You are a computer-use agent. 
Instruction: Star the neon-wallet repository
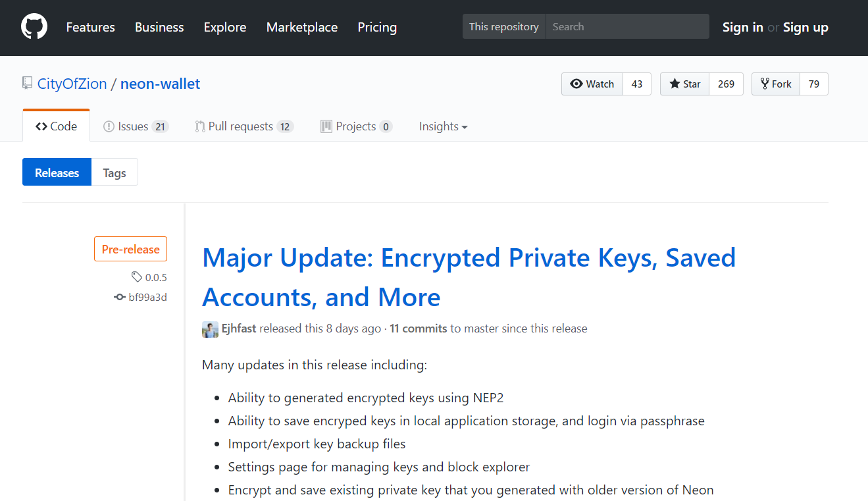pos(684,84)
